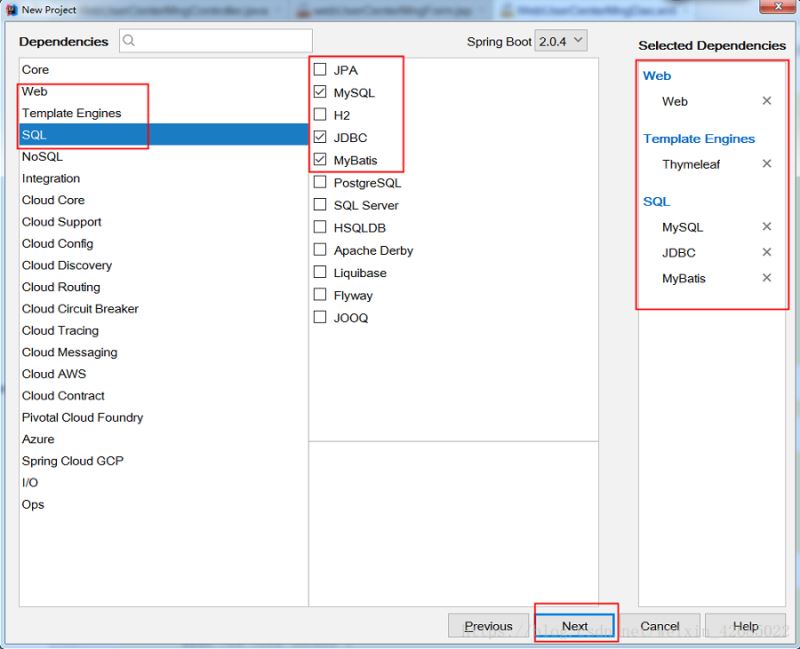The width and height of the screenshot is (800, 649).
Task: Focus the dependencies search field
Action: pyautogui.click(x=216, y=40)
